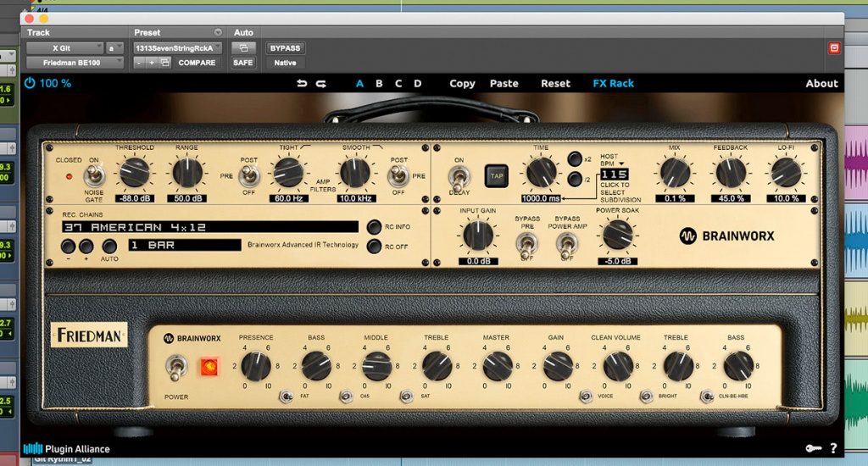Viewport: 868px width, 466px height.
Task: Open the insert position 'a' dropdown
Action: [x=114, y=48]
